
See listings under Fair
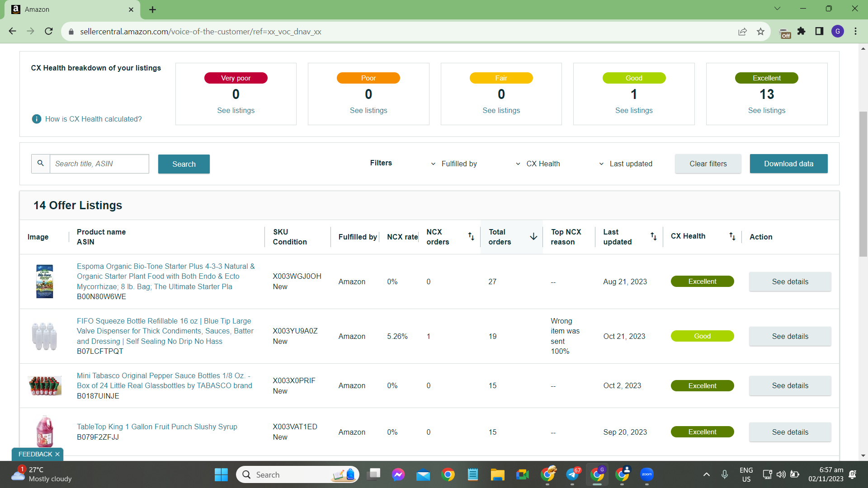[x=501, y=110]
